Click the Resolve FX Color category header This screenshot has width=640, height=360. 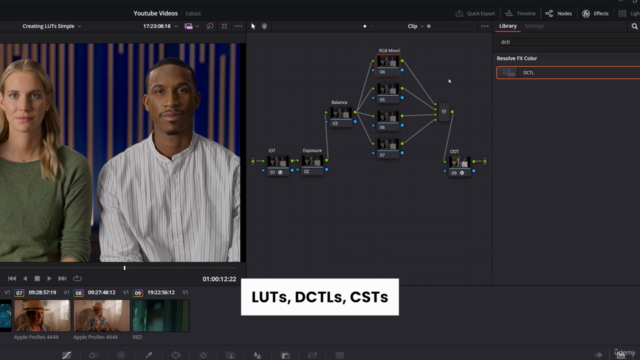tap(517, 58)
